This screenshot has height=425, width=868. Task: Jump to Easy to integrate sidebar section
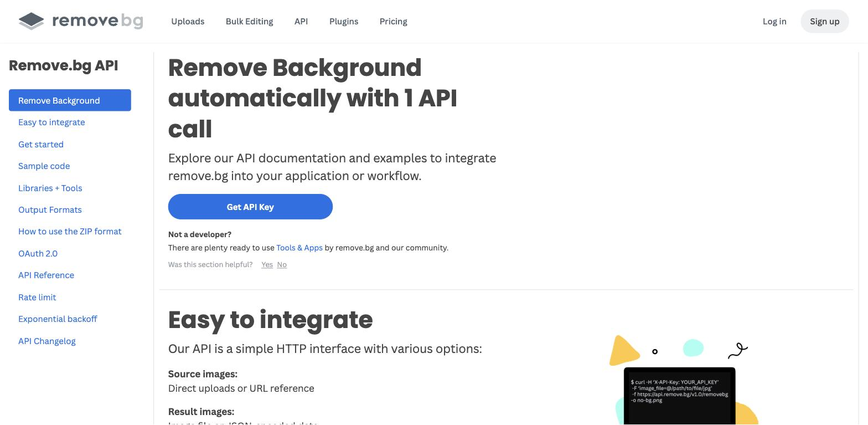pos(51,122)
